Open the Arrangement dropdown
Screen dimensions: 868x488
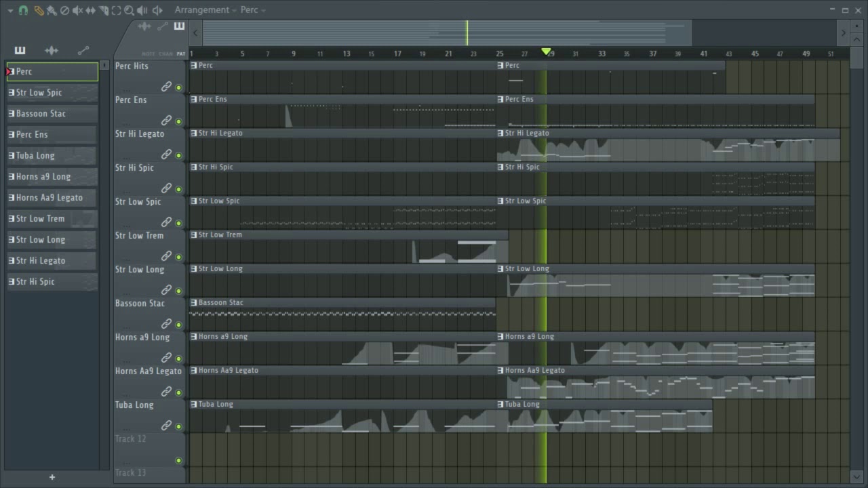pos(205,10)
